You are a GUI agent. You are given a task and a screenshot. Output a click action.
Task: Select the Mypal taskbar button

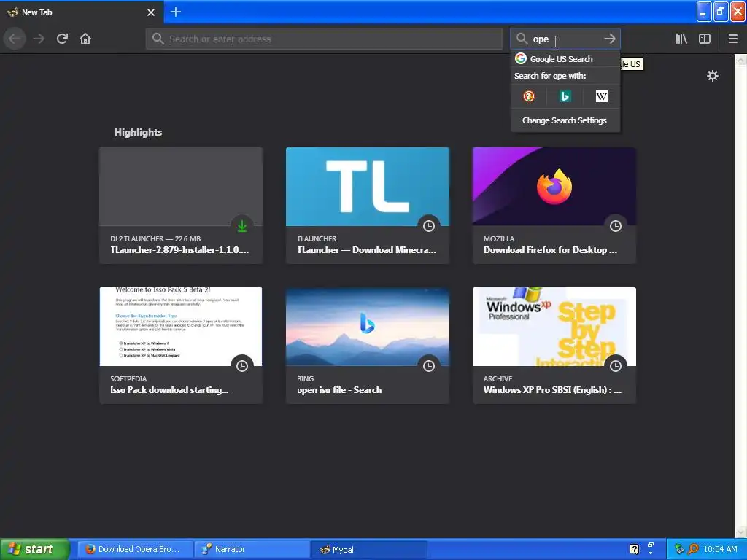[368, 549]
